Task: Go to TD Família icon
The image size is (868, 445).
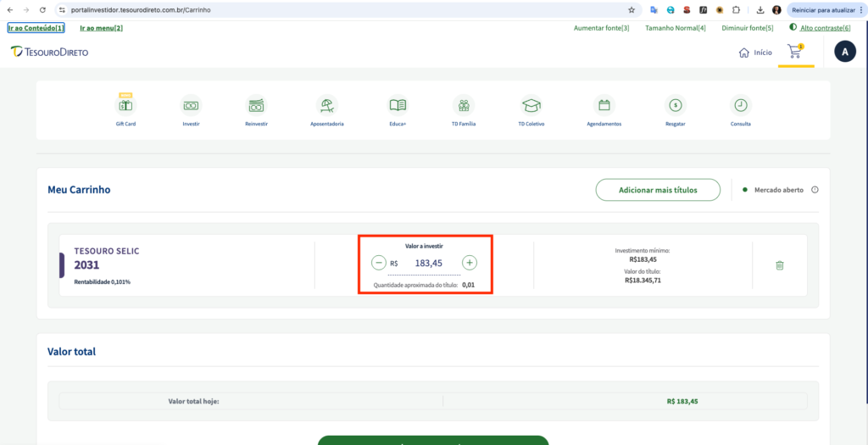Action: (464, 106)
